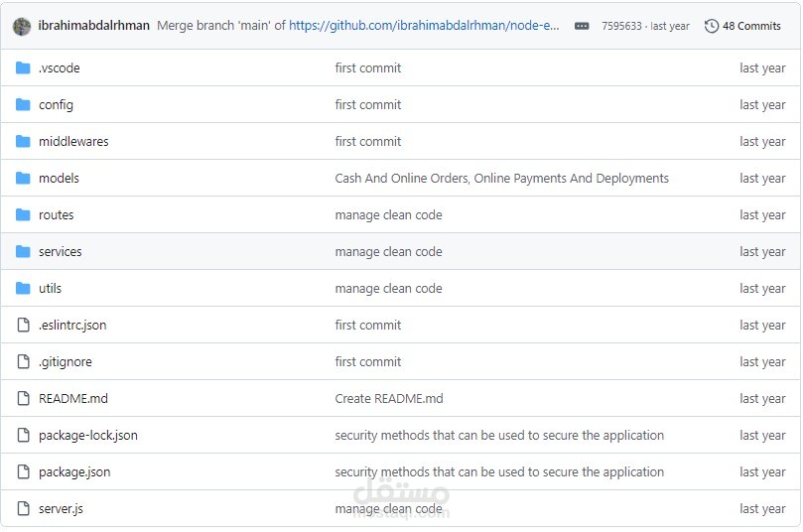Open the services folder
The height and width of the screenshot is (532, 803).
tap(61, 252)
